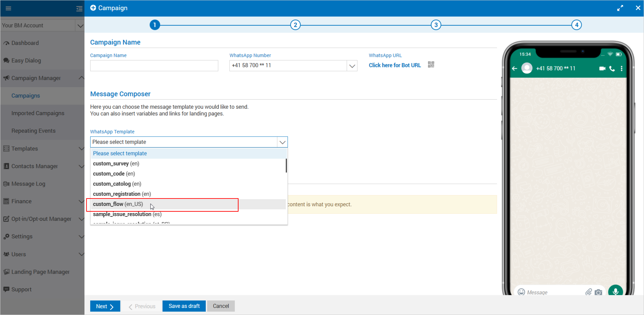The image size is (644, 315).
Task: Click the Opt-in/Opt-out Manager edit icon
Action: pyautogui.click(x=6, y=219)
